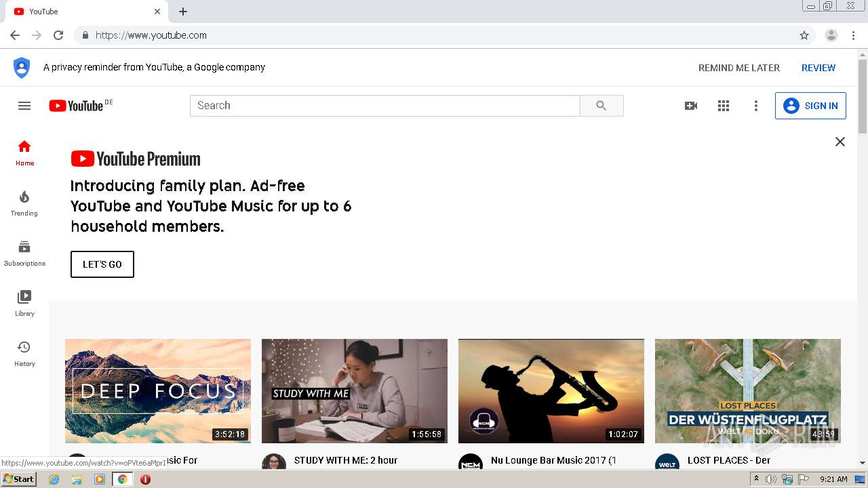This screenshot has height=488, width=868.
Task: Open the Chrome three-dot menu
Action: tap(854, 35)
